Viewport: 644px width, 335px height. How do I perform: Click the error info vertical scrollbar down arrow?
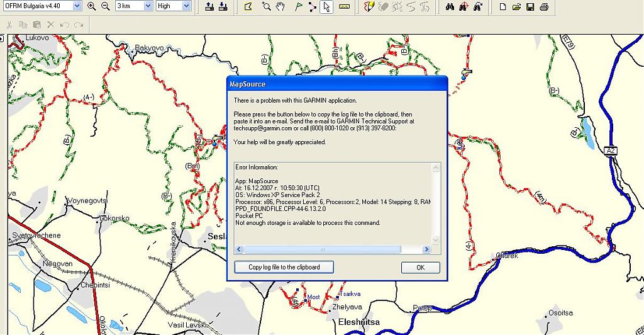435,240
